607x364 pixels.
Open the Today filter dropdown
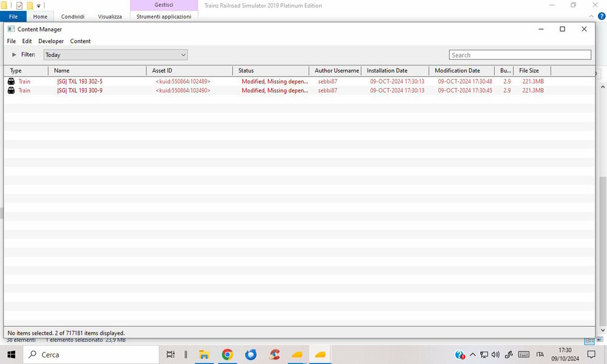(x=115, y=55)
